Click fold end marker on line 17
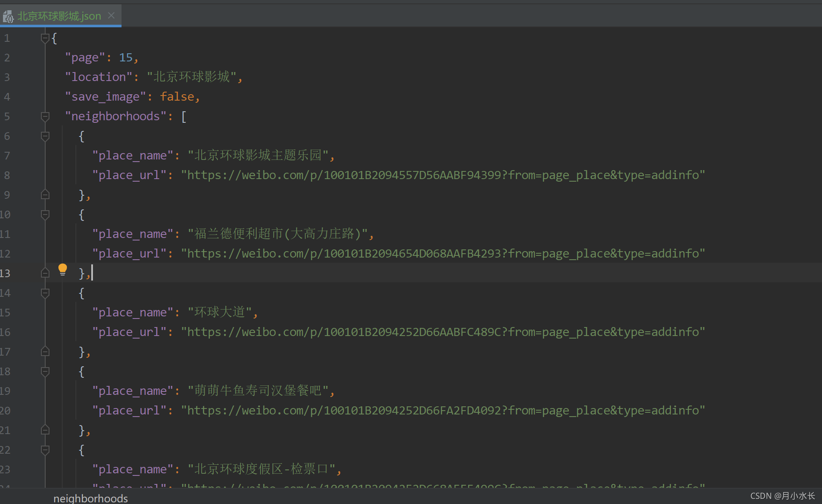The image size is (822, 504). (x=45, y=352)
